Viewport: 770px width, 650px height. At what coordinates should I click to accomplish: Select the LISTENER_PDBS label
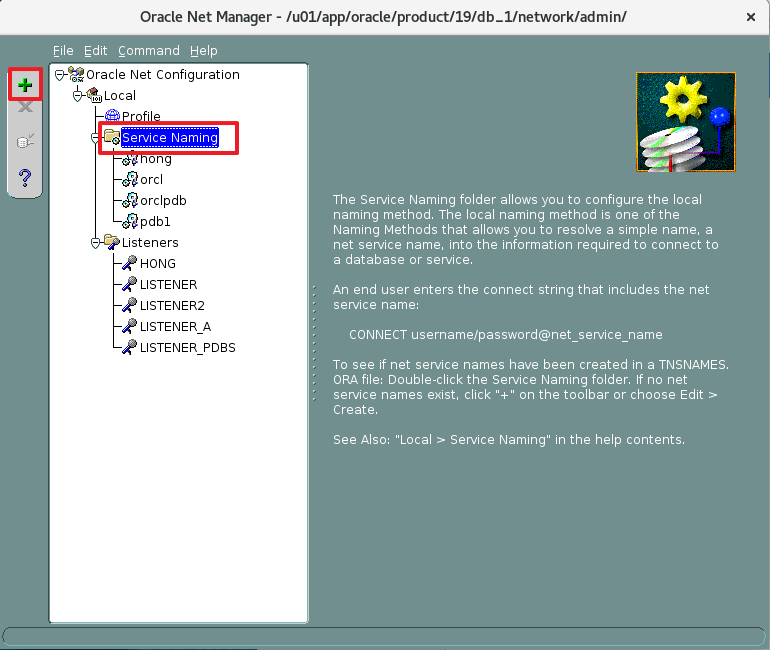click(188, 348)
